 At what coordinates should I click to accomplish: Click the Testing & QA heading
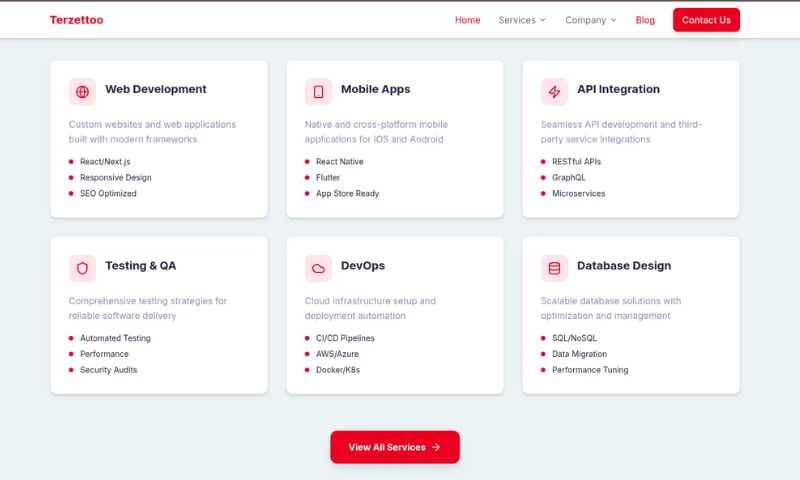tap(140, 266)
